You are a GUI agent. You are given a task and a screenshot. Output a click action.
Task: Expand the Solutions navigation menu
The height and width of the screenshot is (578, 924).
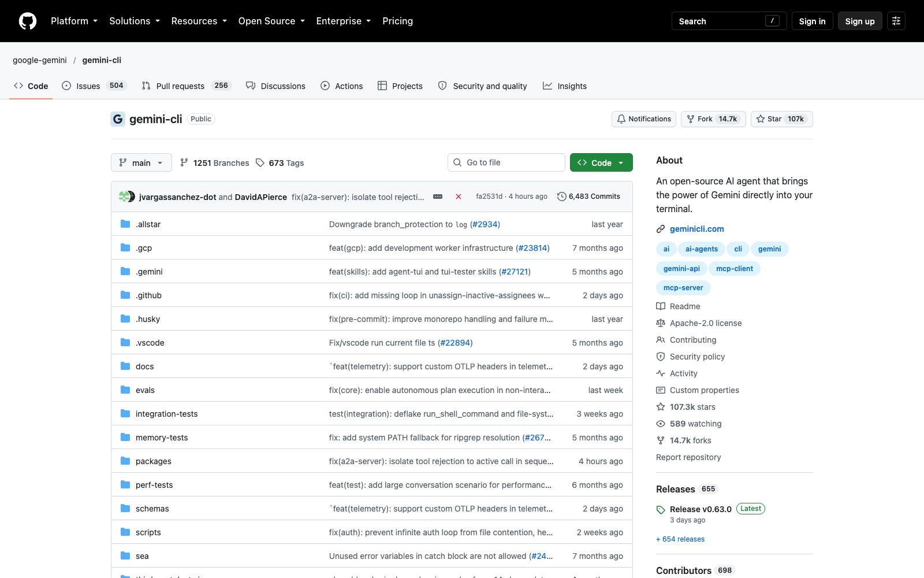coord(135,21)
